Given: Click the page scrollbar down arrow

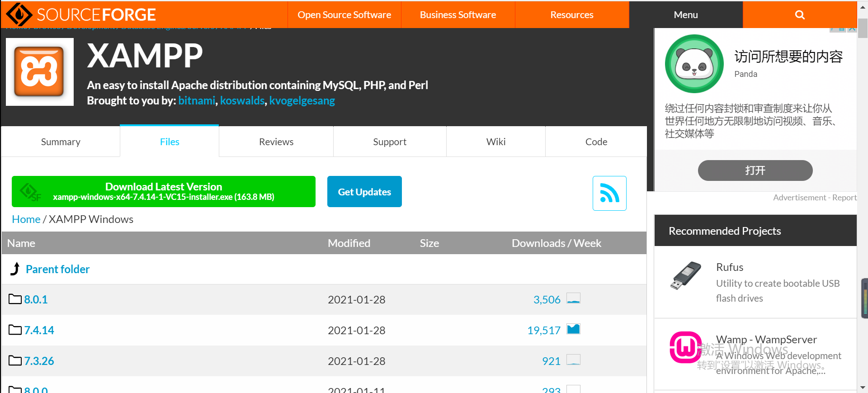Looking at the screenshot, I should pos(863,388).
